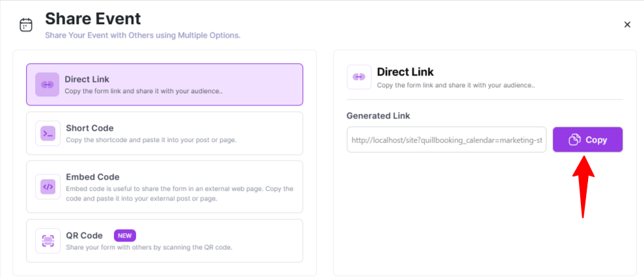Click the link icon in right panel header

pyautogui.click(x=359, y=77)
